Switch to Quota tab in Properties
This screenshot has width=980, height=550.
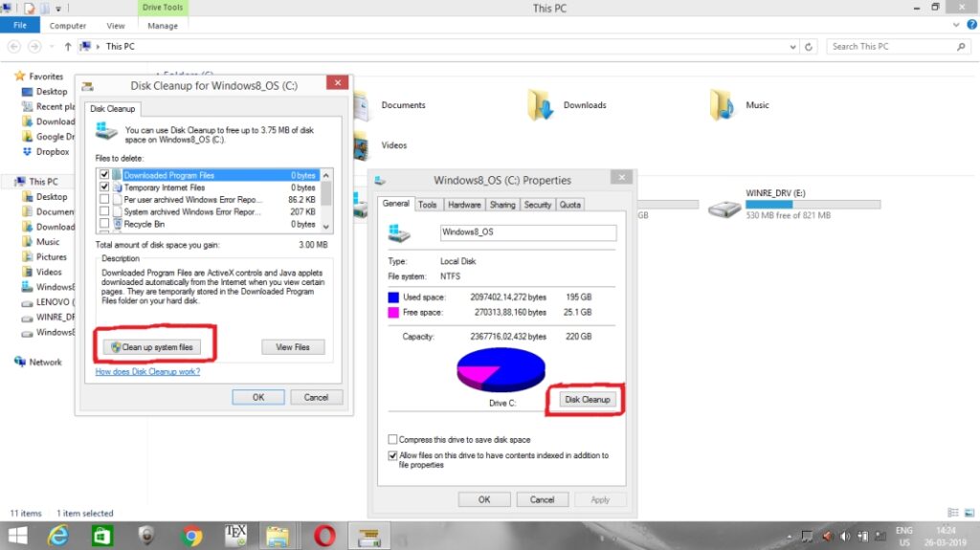pyautogui.click(x=570, y=205)
